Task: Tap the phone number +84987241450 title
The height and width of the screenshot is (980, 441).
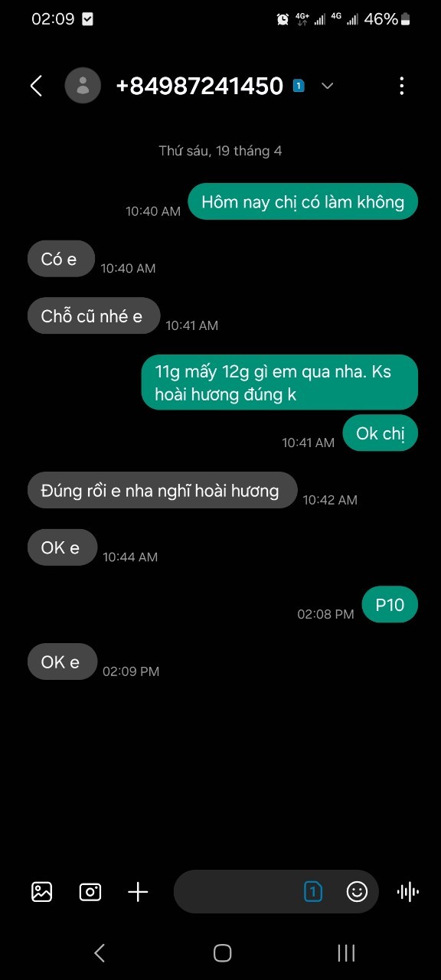Action: click(x=199, y=86)
